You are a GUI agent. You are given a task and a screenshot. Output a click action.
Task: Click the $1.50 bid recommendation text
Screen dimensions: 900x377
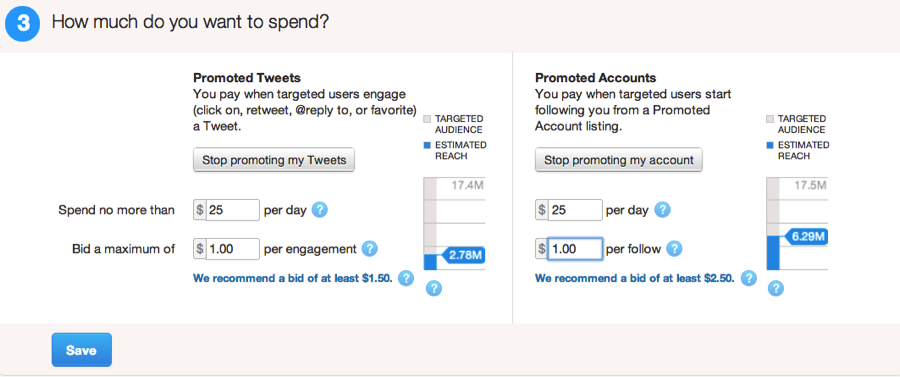293,278
